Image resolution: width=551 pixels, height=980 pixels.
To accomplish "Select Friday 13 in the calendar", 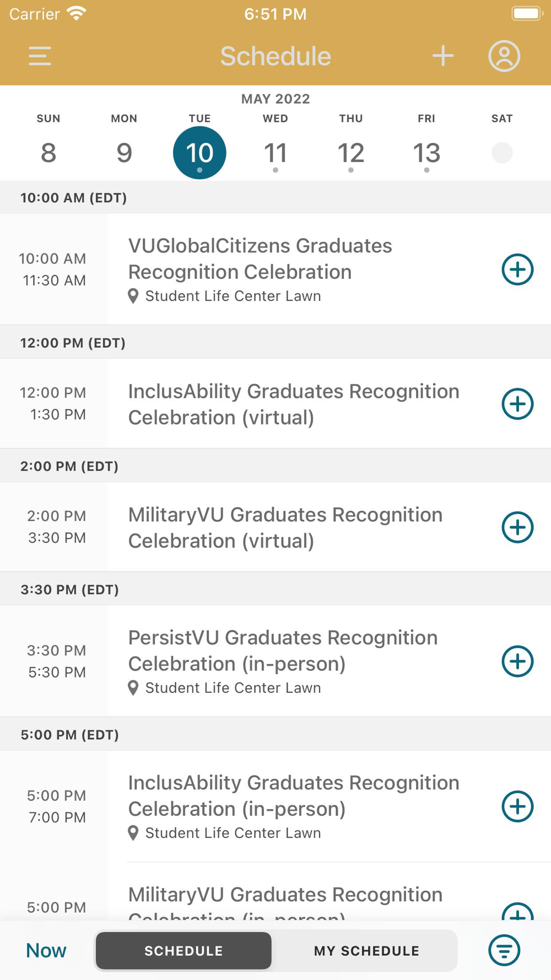I will tap(426, 153).
